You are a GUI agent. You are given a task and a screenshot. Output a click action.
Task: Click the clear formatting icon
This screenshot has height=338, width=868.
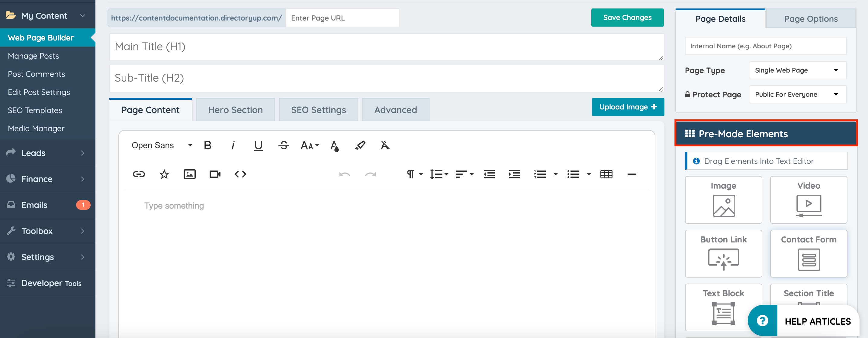click(x=385, y=145)
